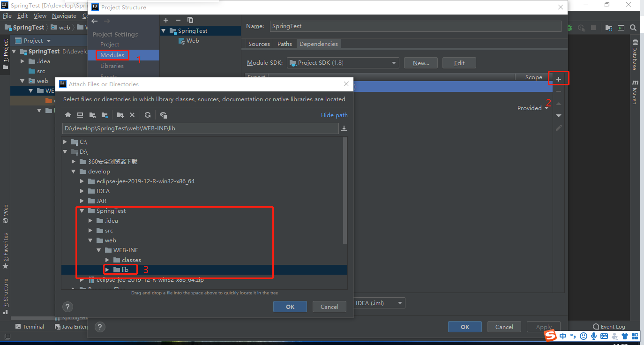Image resolution: width=644 pixels, height=345 pixels.
Task: Open the View menu
Action: 40,15
